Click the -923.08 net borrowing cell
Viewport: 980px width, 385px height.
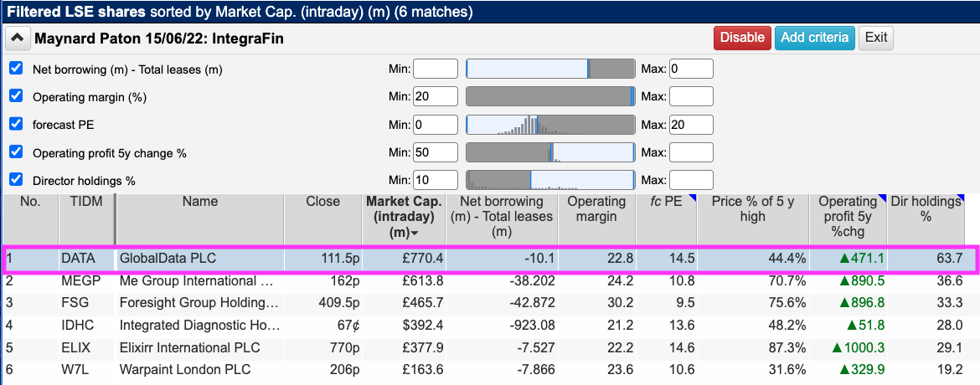[x=501, y=325]
